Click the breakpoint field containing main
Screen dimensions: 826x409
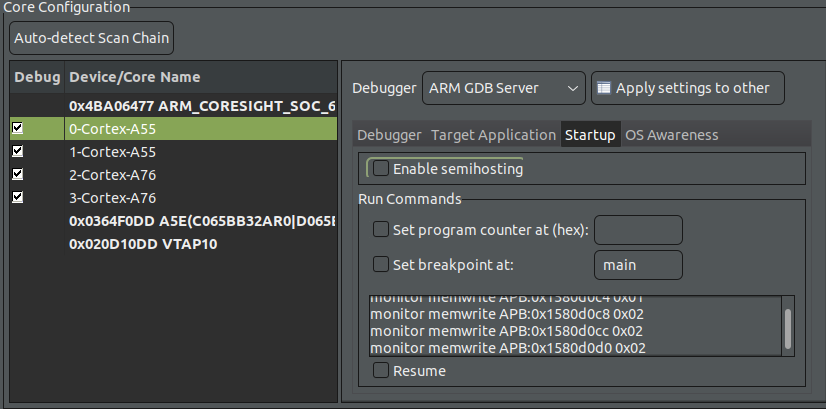pos(638,265)
